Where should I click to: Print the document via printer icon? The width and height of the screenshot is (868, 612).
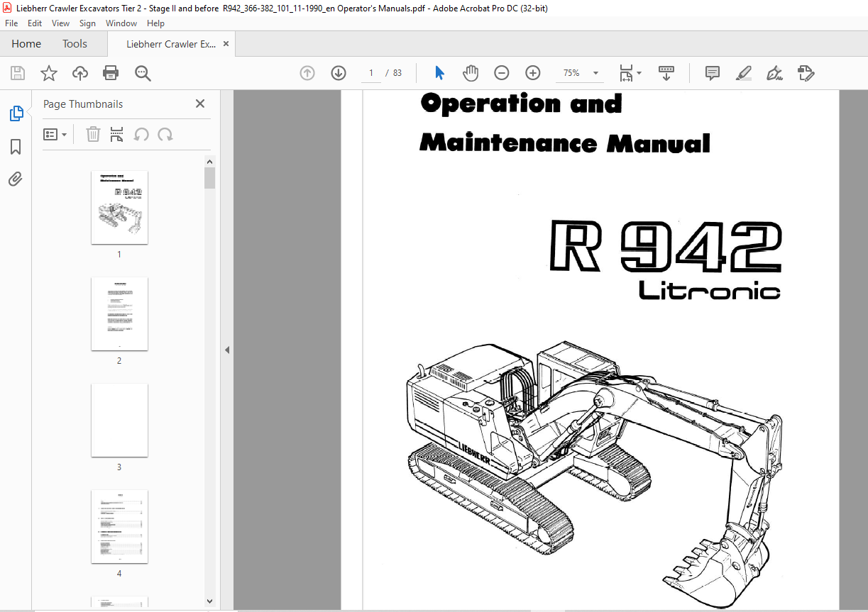(111, 73)
